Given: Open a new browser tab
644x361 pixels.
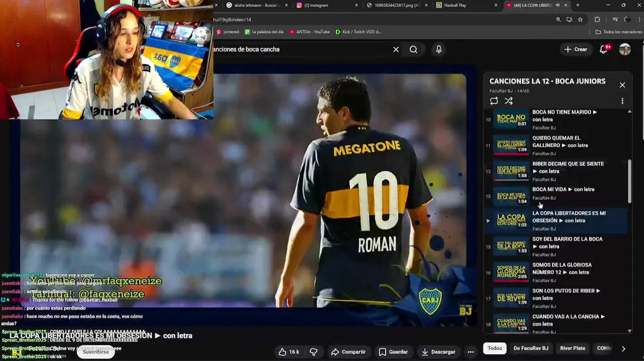Looking at the screenshot, I should point(578,5).
